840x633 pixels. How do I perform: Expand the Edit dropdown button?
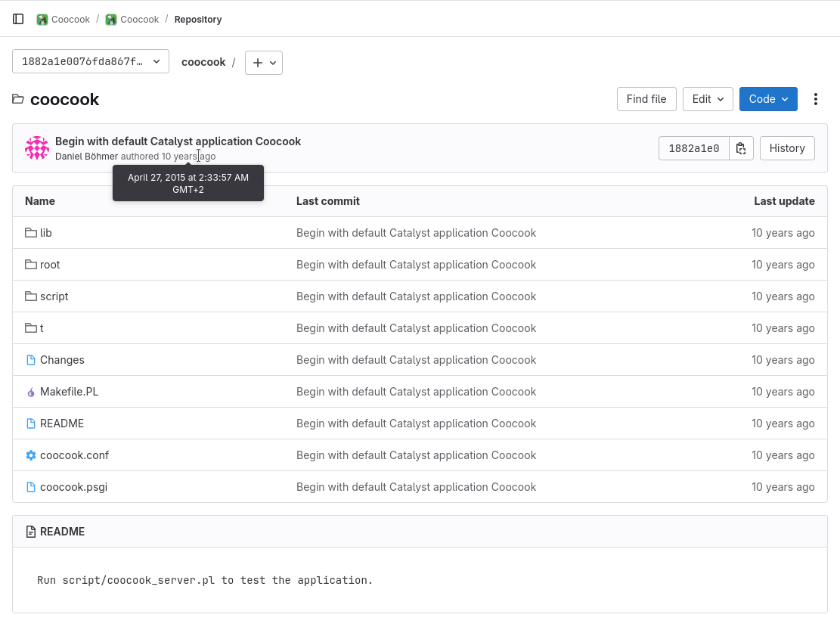point(708,99)
